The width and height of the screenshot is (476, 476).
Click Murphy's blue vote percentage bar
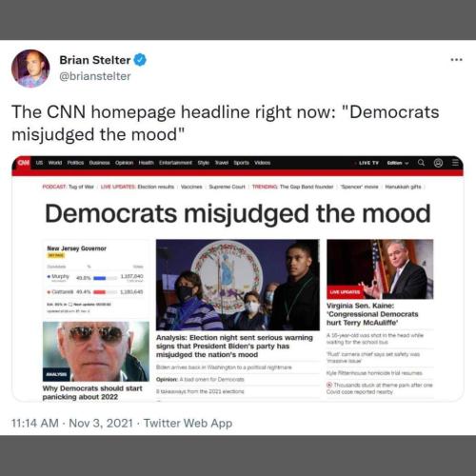pos(100,278)
